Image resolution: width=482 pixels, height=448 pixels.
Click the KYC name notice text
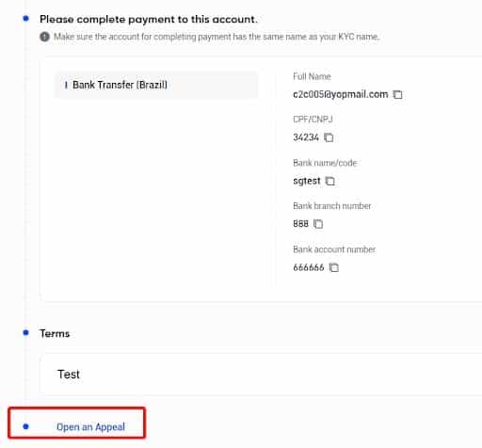click(x=217, y=37)
